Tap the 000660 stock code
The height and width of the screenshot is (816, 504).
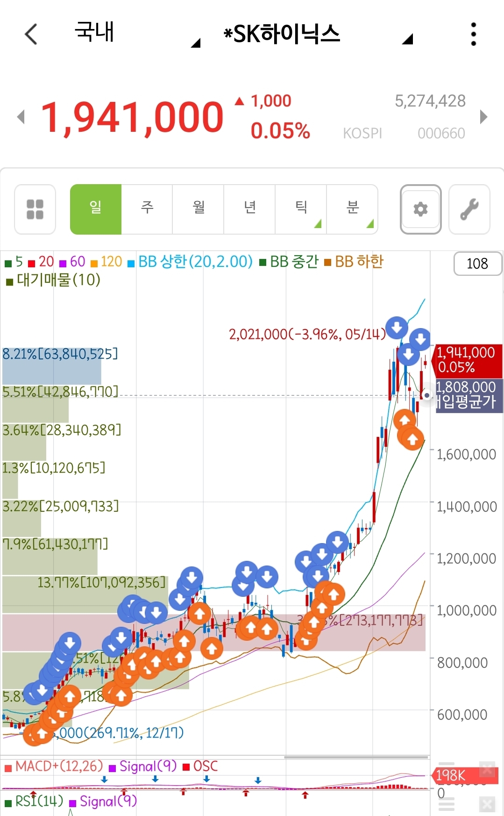coord(441,134)
